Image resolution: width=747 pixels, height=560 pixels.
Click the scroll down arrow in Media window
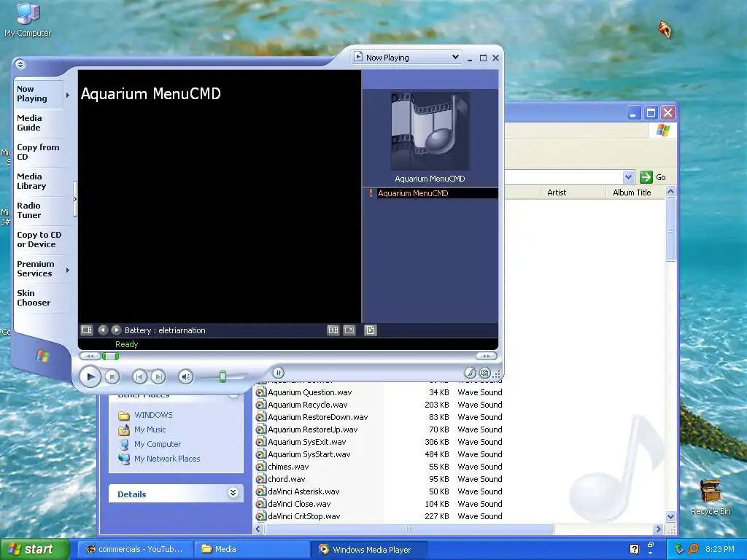point(671,517)
